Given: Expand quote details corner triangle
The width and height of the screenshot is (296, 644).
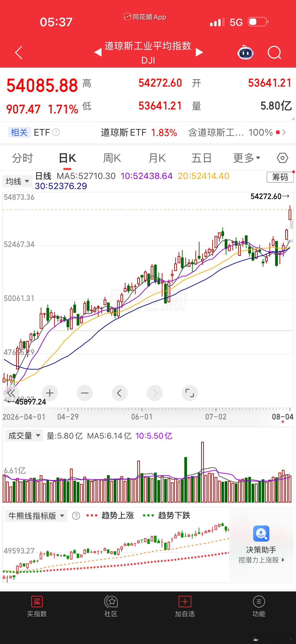Looking at the screenshot, I should [293, 119].
